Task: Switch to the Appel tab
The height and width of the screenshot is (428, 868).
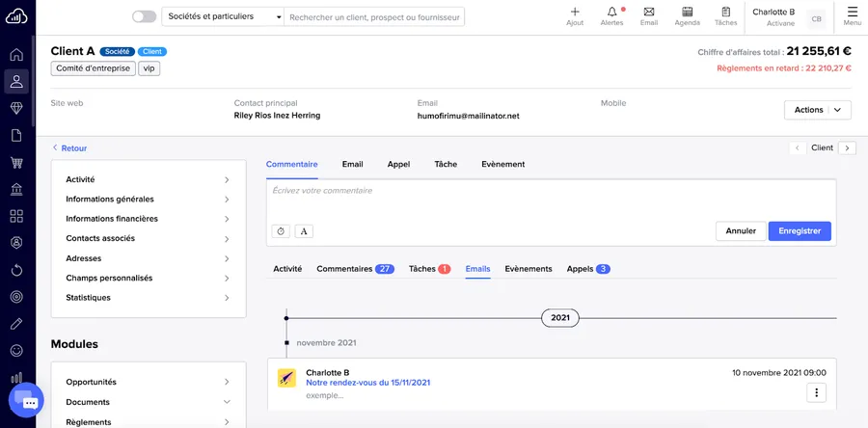Action: point(398,164)
